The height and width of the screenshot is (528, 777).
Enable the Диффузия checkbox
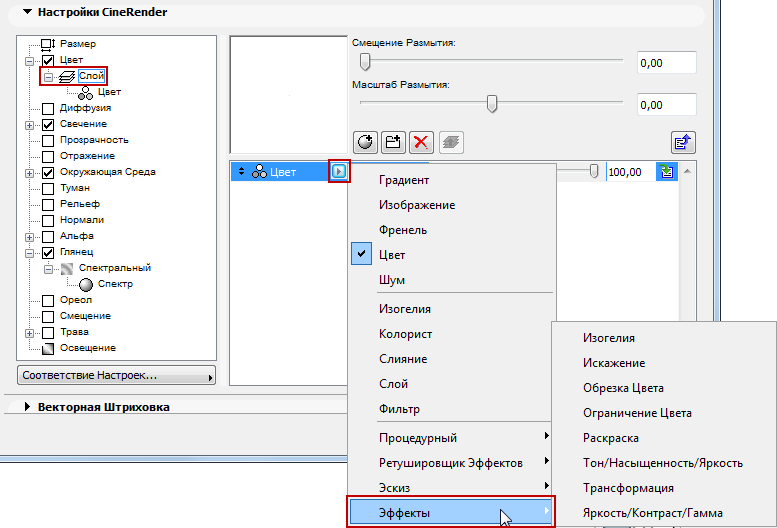point(48,108)
